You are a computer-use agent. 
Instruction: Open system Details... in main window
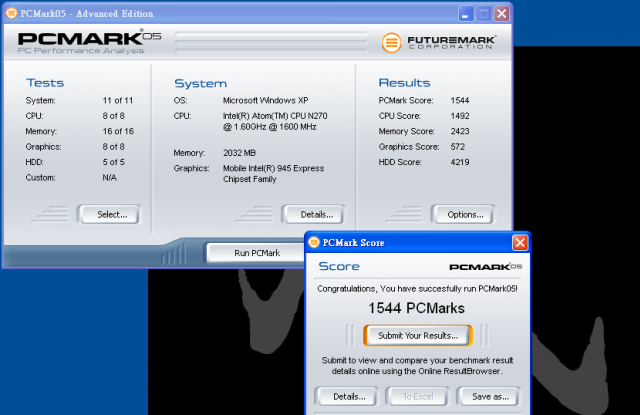tap(313, 214)
